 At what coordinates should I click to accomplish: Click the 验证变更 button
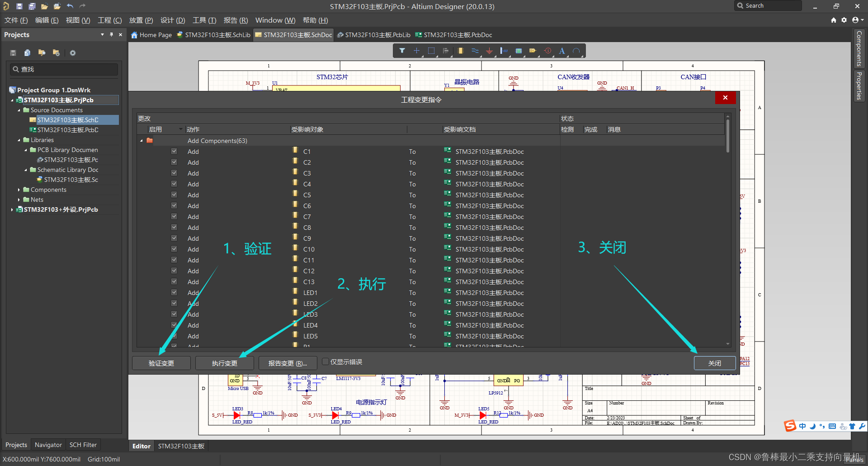(x=161, y=363)
